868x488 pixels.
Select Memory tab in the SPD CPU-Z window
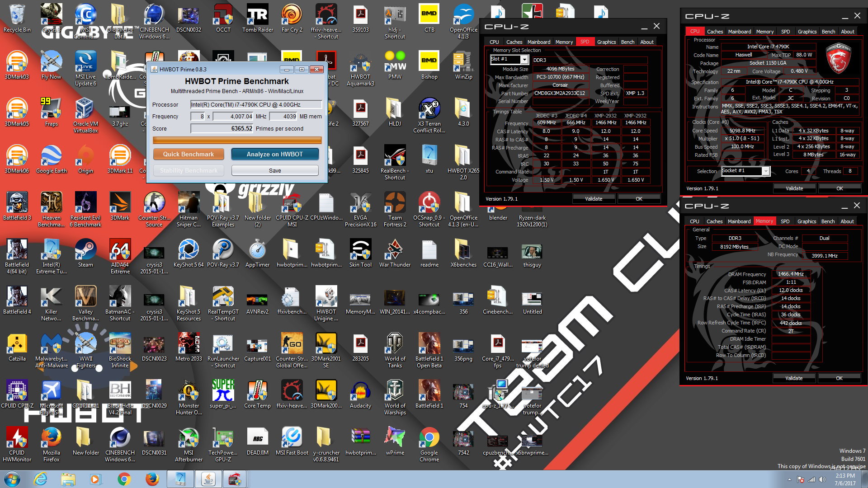(x=564, y=42)
